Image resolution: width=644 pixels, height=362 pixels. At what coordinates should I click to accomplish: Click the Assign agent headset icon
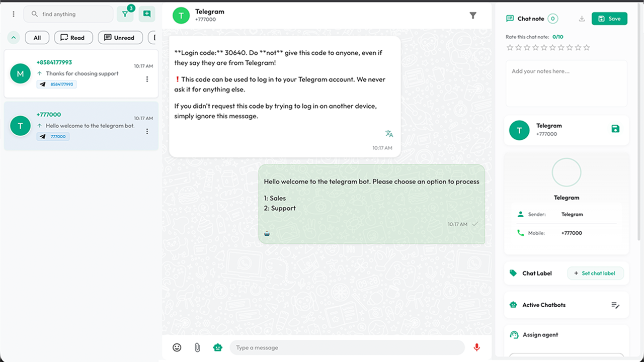(x=514, y=335)
